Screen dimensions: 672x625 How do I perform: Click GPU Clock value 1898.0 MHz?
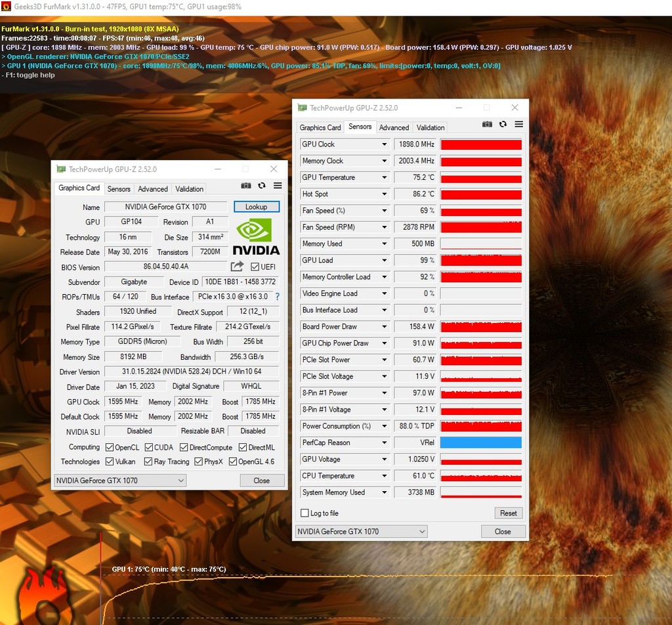415,144
